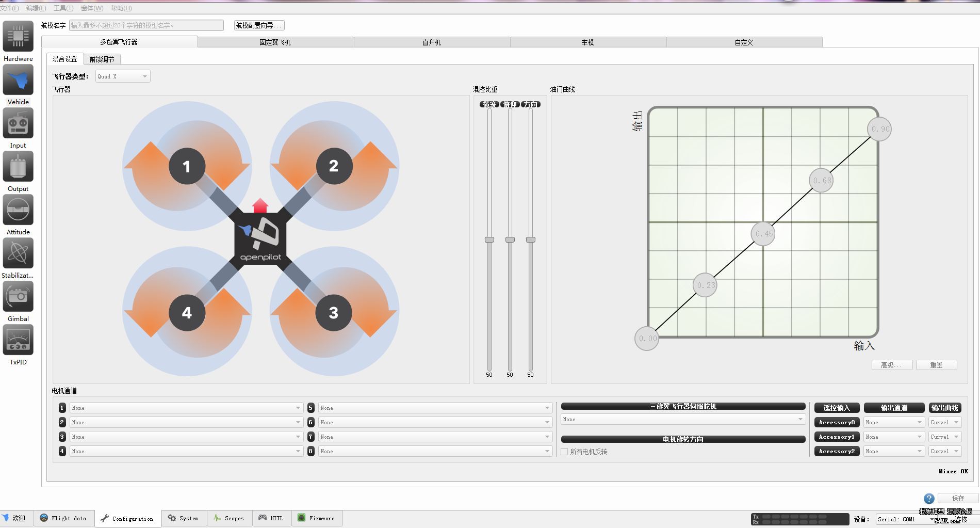Select the 直升机 helicopter tab
Screen dimensions: 980x528
click(x=432, y=42)
